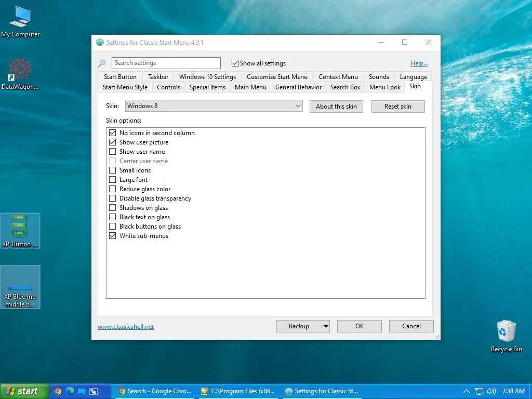532x399 pixels.
Task: Switch to Sounds tab
Action: [379, 77]
